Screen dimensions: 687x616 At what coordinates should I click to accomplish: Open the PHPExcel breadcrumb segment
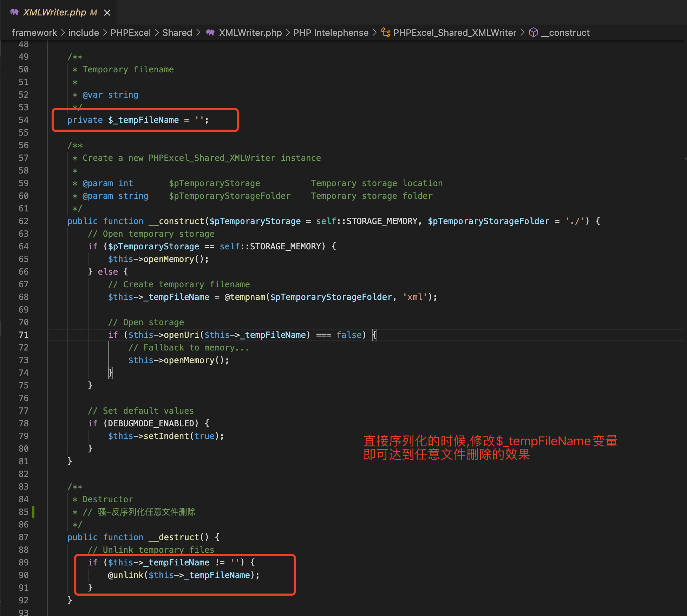[x=130, y=33]
